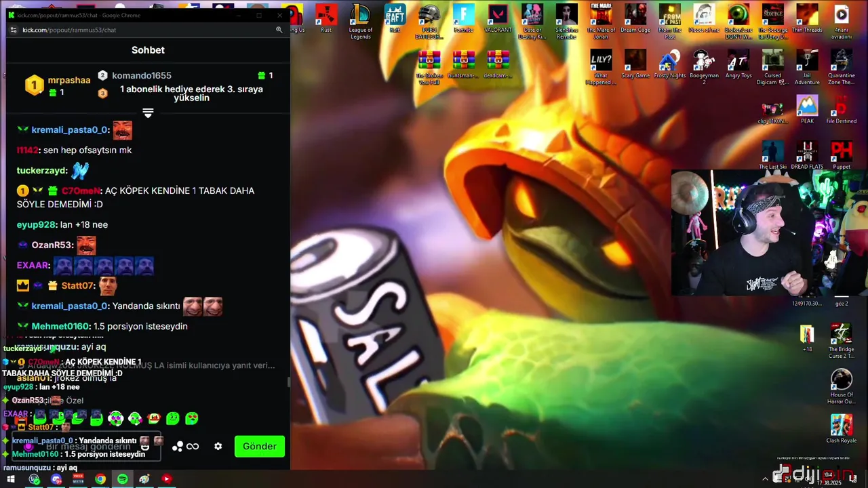Click the zoom magnifier in address bar
This screenshot has height=488, width=868.
279,30
